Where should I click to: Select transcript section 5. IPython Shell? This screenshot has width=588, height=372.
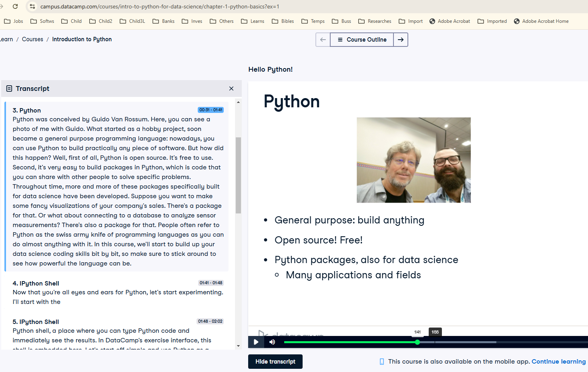(36, 322)
